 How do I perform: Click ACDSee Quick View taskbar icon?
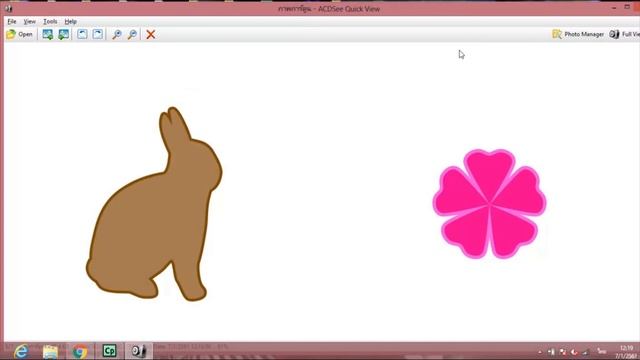(x=138, y=351)
